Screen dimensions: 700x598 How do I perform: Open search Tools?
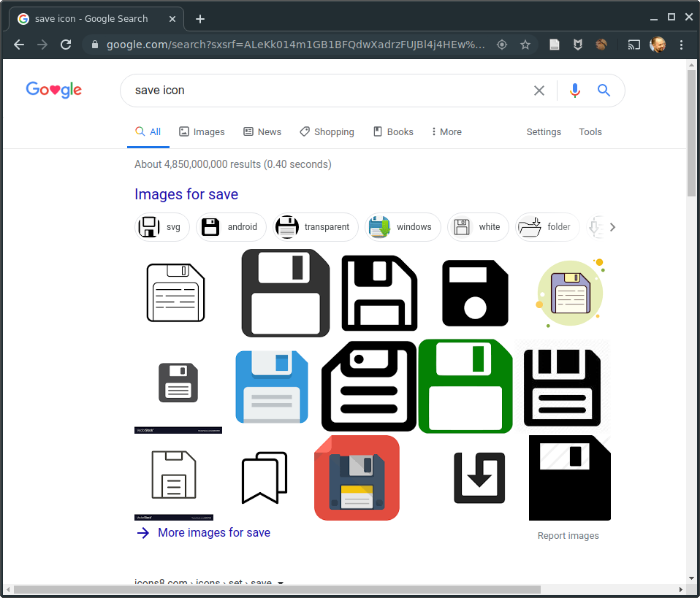pyautogui.click(x=590, y=131)
